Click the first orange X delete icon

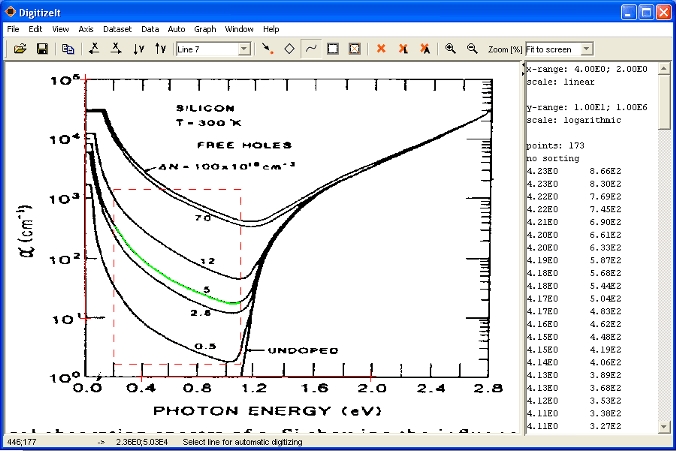coord(381,48)
